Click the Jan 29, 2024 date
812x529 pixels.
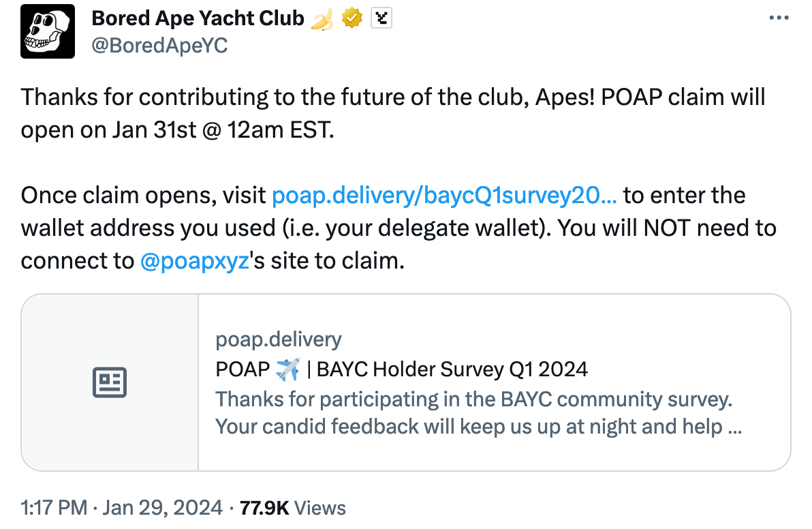[163, 508]
